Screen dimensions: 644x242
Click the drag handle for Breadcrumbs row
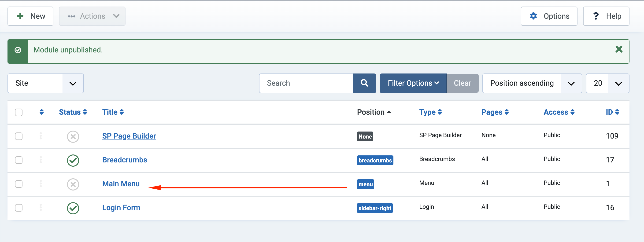(41, 160)
